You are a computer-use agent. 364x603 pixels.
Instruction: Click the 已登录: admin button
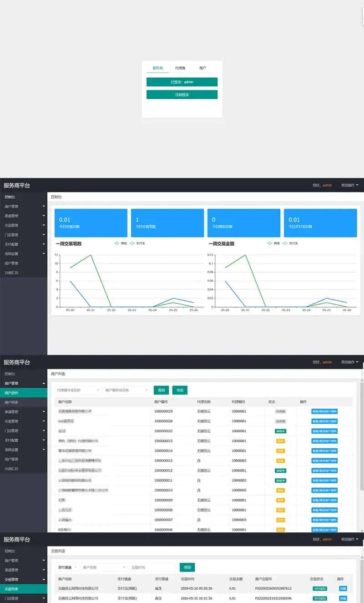click(x=182, y=82)
